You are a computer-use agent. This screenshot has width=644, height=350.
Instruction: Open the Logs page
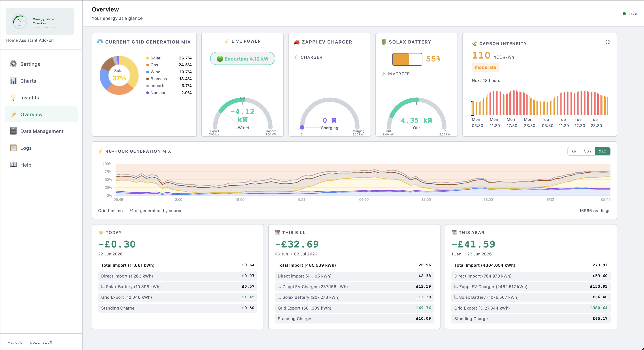(41, 148)
